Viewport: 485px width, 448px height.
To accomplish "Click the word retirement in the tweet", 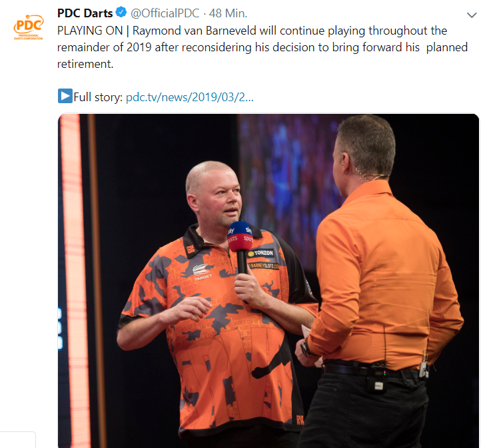I will [x=85, y=64].
